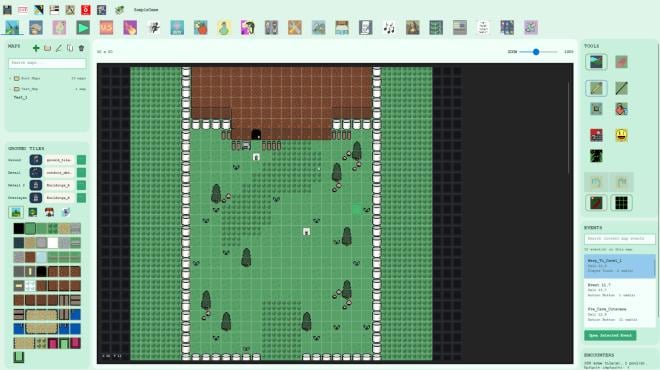Viewport: 660px width, 370px height.
Task: Switch to the second green tile category tab
Action: click(32, 213)
